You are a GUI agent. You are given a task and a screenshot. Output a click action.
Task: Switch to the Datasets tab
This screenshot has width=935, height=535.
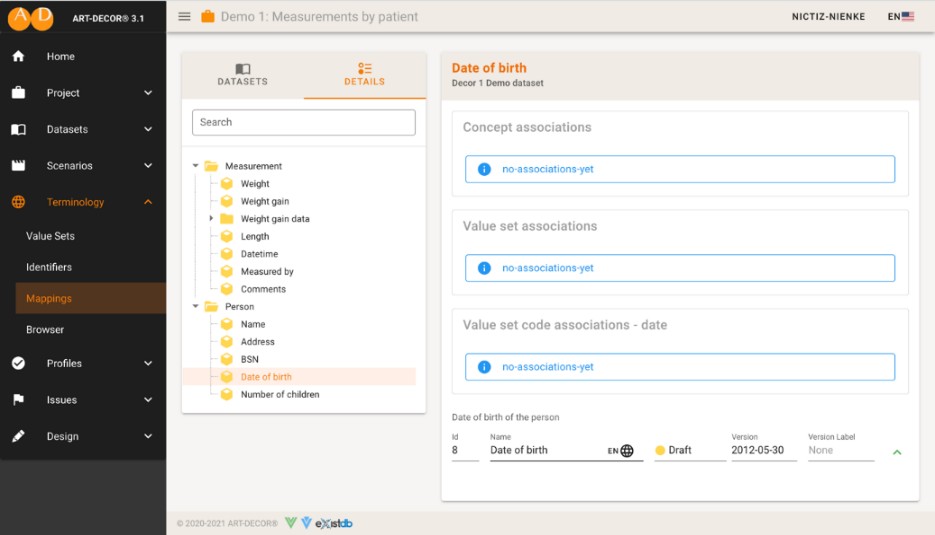[243, 75]
